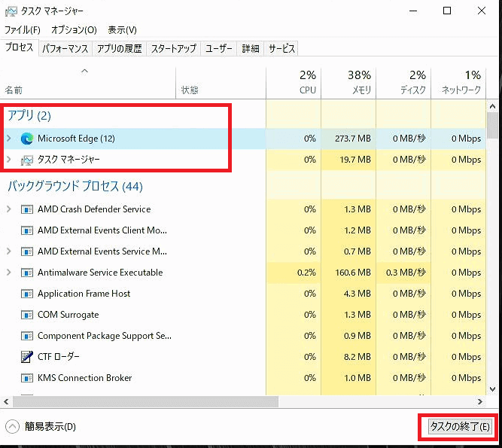Viewport: 502px width, 448px height.
Task: Click the アプリ (2) group heading
Action: pos(29,116)
